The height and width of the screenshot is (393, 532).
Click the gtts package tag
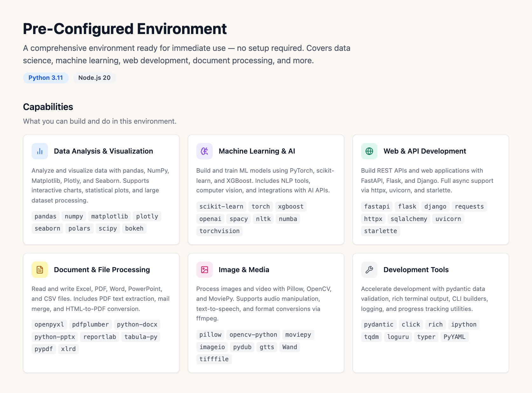(267, 347)
